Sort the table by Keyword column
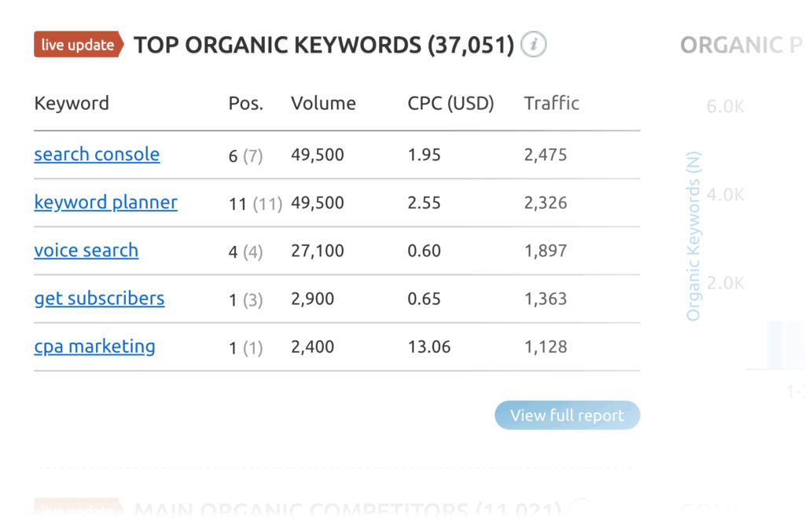This screenshot has height=532, width=805. coord(72,103)
